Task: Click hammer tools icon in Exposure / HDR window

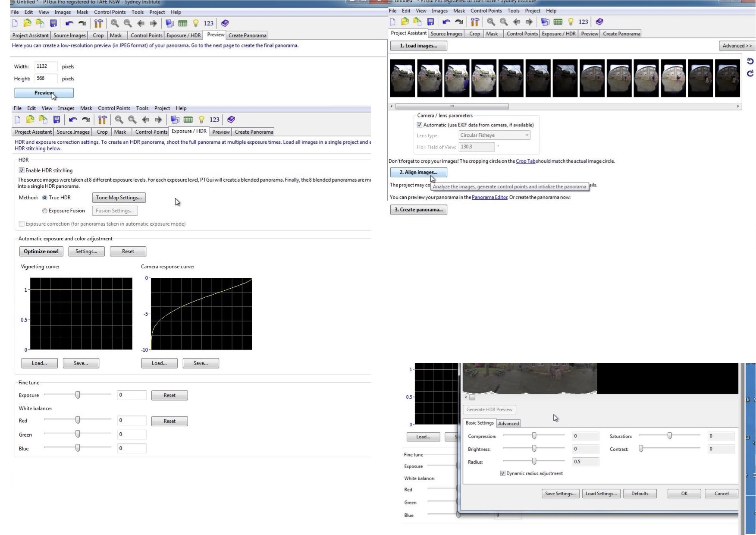Action: coord(102,120)
